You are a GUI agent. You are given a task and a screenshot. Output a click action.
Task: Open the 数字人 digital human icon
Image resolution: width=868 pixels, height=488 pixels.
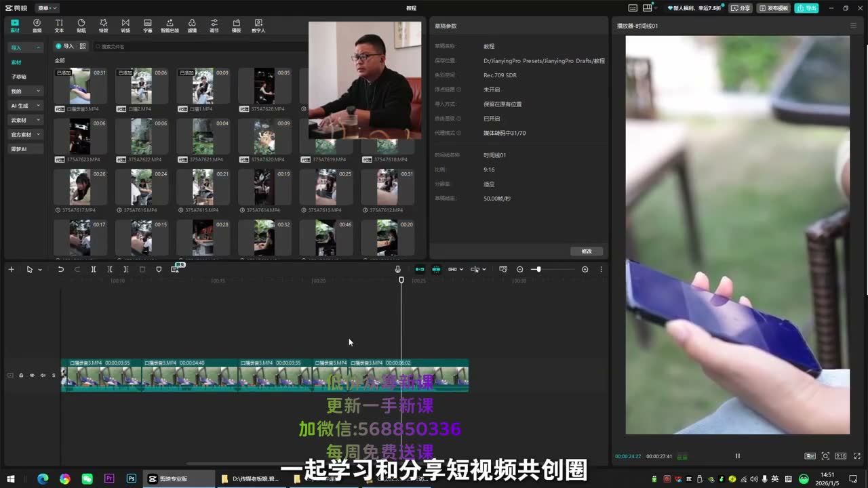click(x=258, y=26)
